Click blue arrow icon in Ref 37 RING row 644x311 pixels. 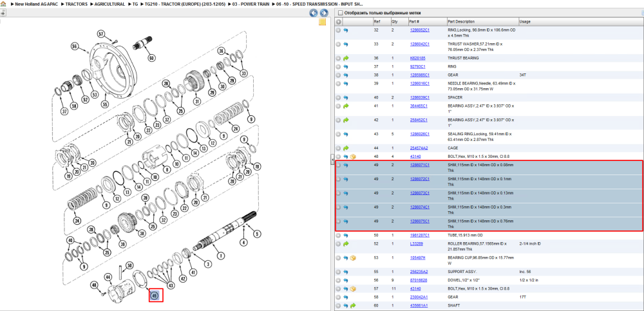tap(346, 66)
